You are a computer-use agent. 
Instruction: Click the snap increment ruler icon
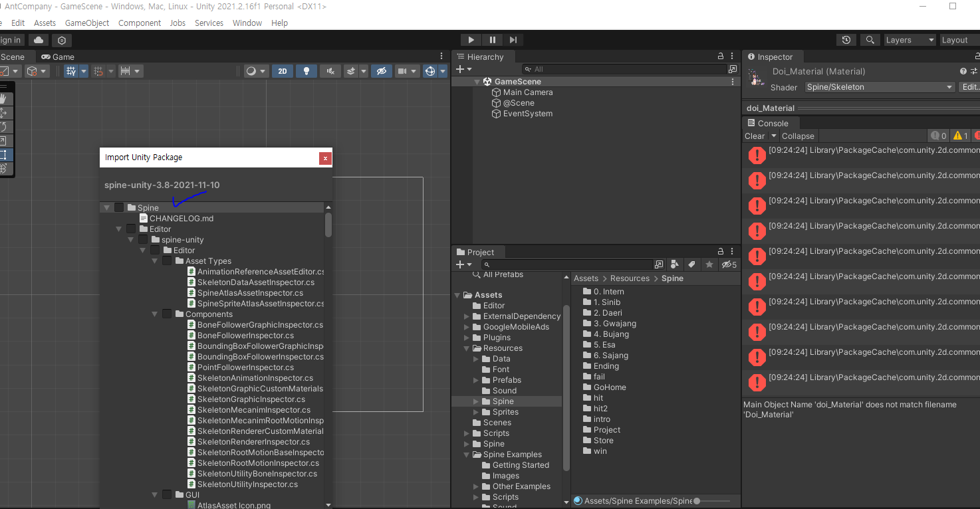pyautogui.click(x=125, y=71)
